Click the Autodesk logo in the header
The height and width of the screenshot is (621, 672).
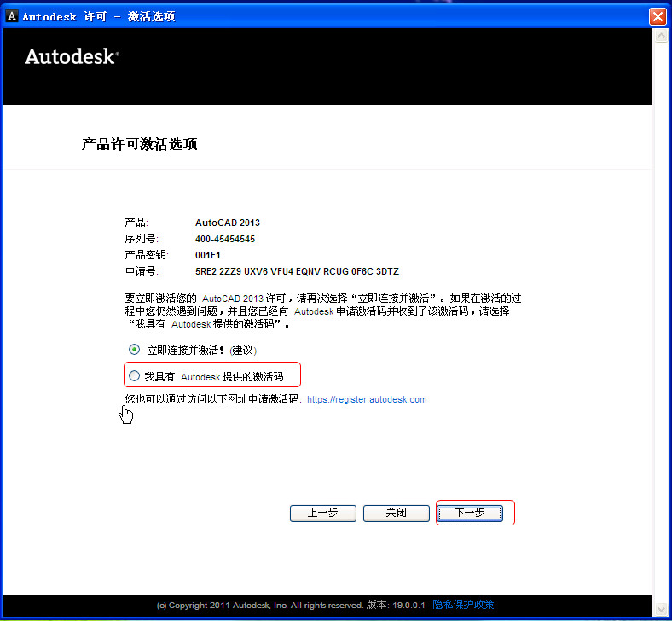72,56
